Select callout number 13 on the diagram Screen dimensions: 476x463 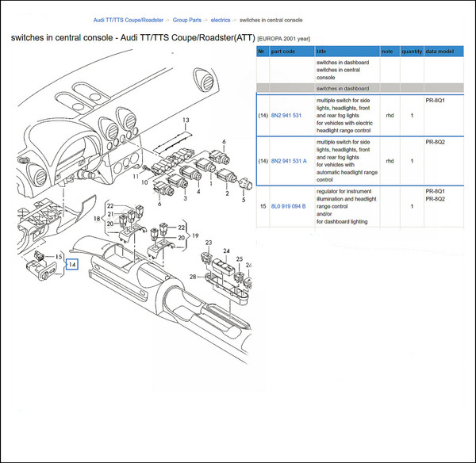coord(185,121)
